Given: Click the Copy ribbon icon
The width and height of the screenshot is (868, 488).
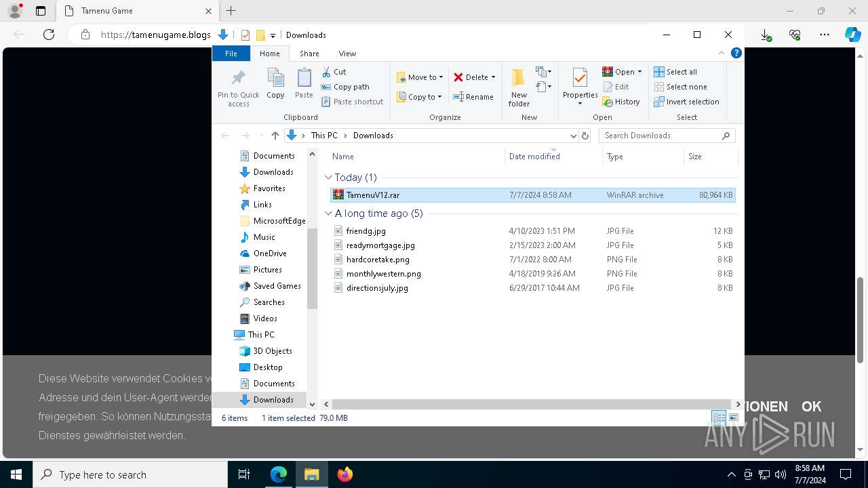Looking at the screenshot, I should tap(275, 84).
